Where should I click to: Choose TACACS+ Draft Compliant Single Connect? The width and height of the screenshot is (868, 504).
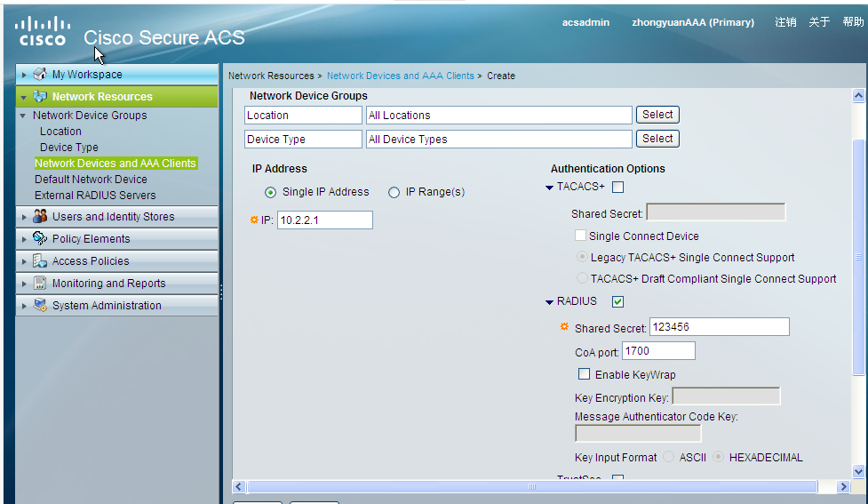pos(582,278)
